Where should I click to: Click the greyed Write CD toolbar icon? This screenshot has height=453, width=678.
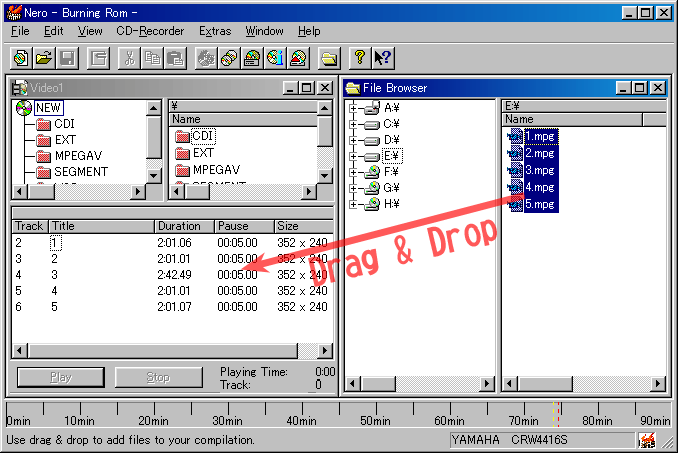click(206, 58)
